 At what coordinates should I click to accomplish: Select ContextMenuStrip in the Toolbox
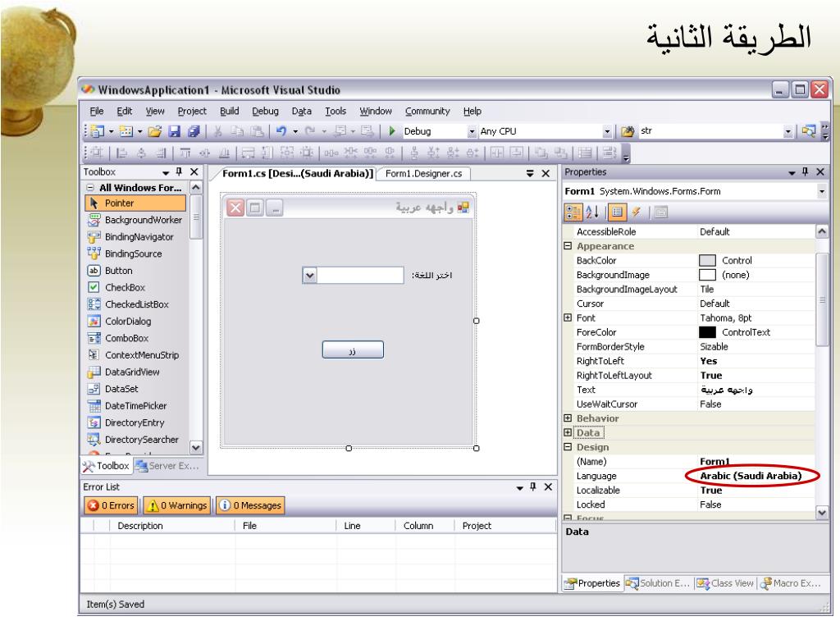[135, 355]
